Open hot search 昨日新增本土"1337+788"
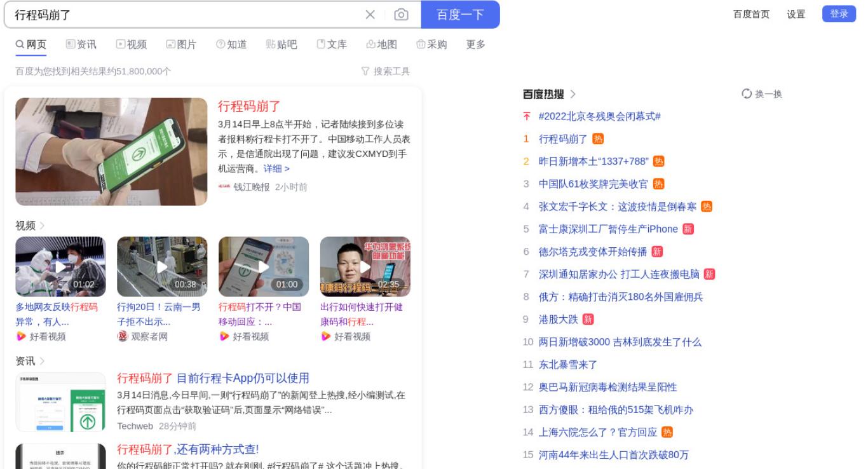Image resolution: width=868 pixels, height=469 pixels. point(593,161)
